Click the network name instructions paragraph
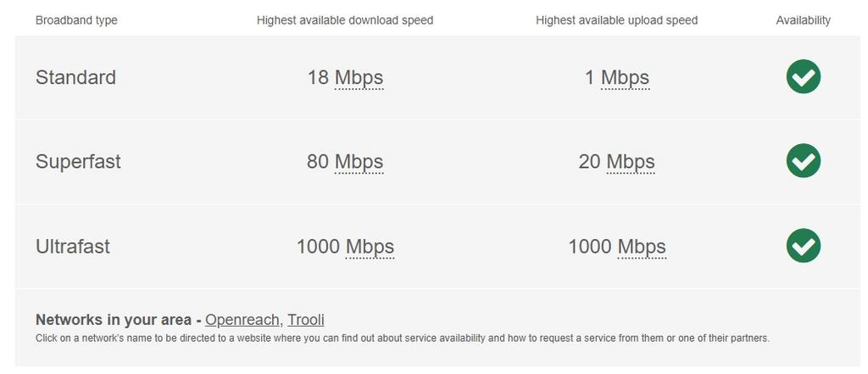The image size is (868, 374). (402, 338)
